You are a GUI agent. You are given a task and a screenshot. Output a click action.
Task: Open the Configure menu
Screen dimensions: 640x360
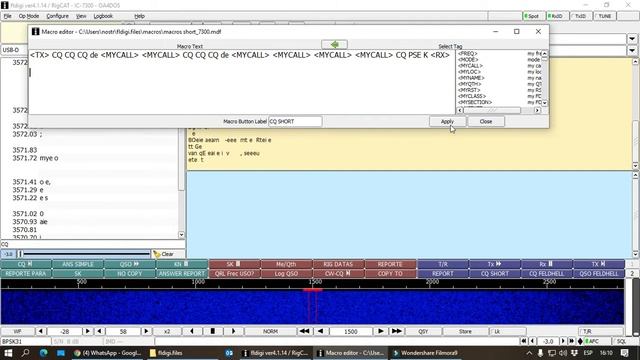tap(58, 16)
